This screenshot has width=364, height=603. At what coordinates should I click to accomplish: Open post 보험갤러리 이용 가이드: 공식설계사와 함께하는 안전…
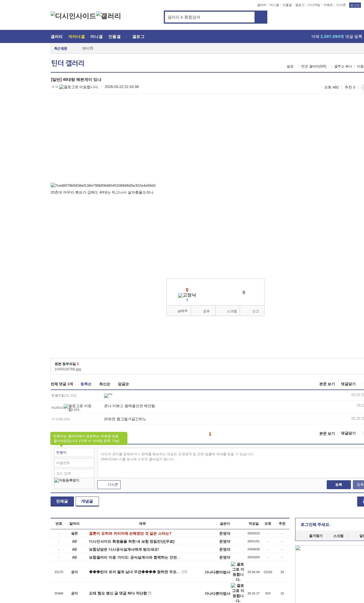coord(135,557)
